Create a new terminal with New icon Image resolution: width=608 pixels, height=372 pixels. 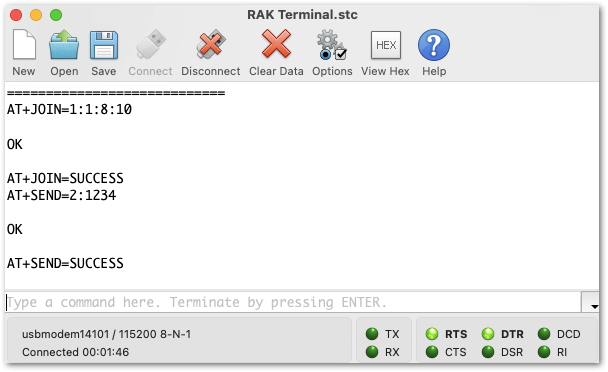[x=24, y=45]
